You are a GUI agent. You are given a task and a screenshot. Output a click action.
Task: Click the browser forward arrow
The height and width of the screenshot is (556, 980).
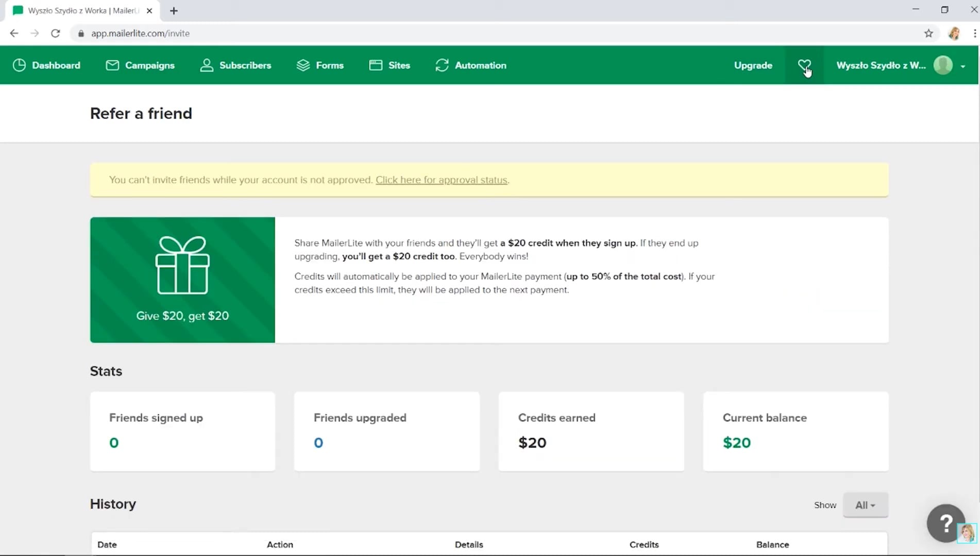[35, 33]
